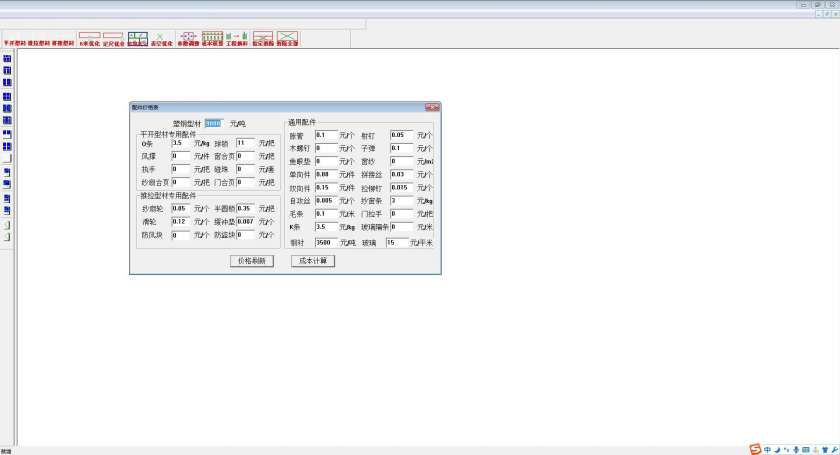The height and width of the screenshot is (455, 840).
Task: Toggle the 中 Chinese input mode indicator
Action: [x=767, y=449]
